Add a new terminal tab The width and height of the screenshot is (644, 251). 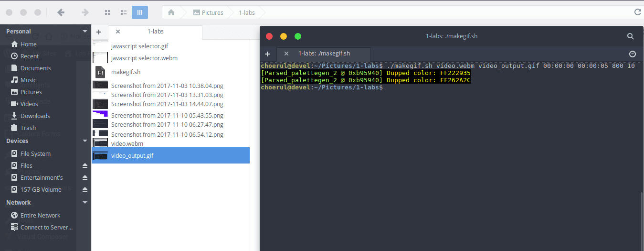tap(267, 54)
